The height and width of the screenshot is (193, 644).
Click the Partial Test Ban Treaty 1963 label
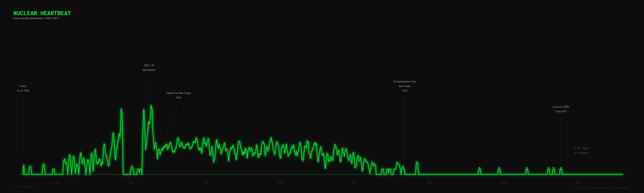(179, 95)
